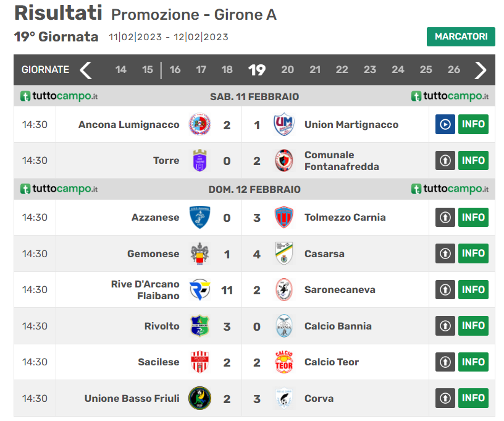Click Rive D'Arcano Flaibano logo
The height and width of the screenshot is (421, 504).
[199, 289]
